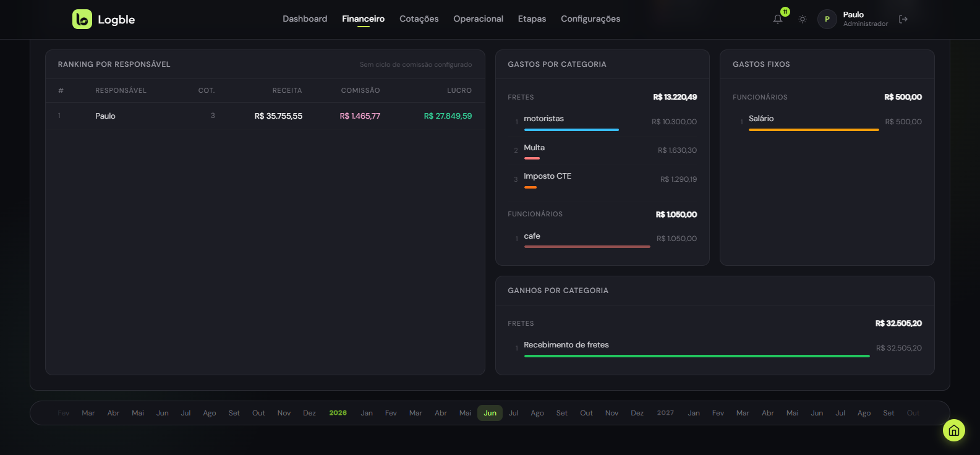Click the COMISSÃO column header
The image size is (980, 455).
360,90
